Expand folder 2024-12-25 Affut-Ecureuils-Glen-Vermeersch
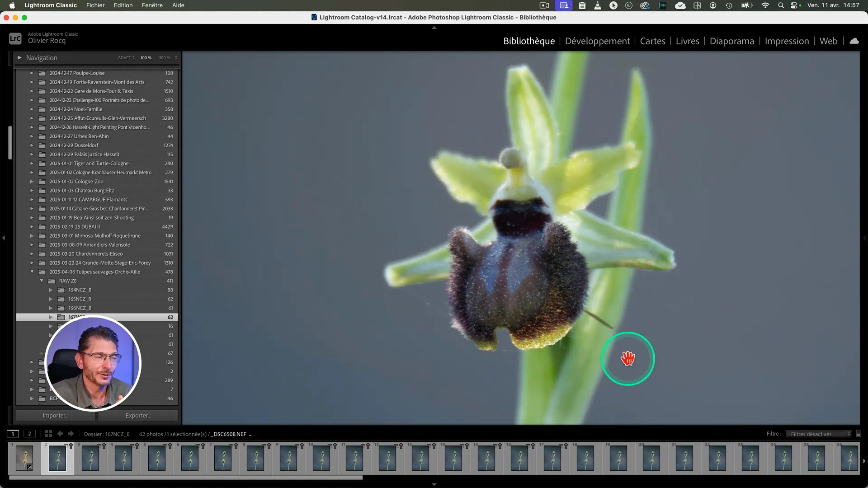This screenshot has width=868, height=488. click(32, 118)
